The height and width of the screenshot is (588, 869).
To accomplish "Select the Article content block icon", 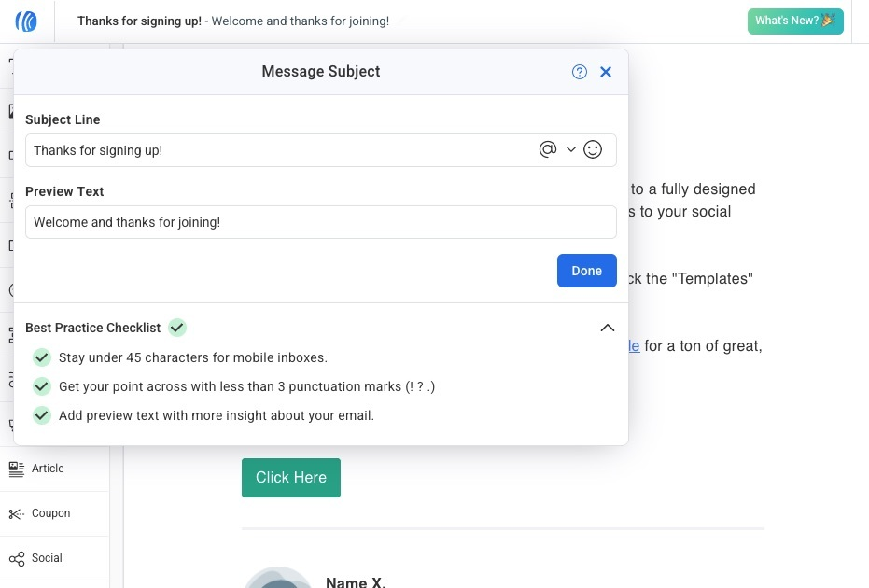I will point(15,468).
